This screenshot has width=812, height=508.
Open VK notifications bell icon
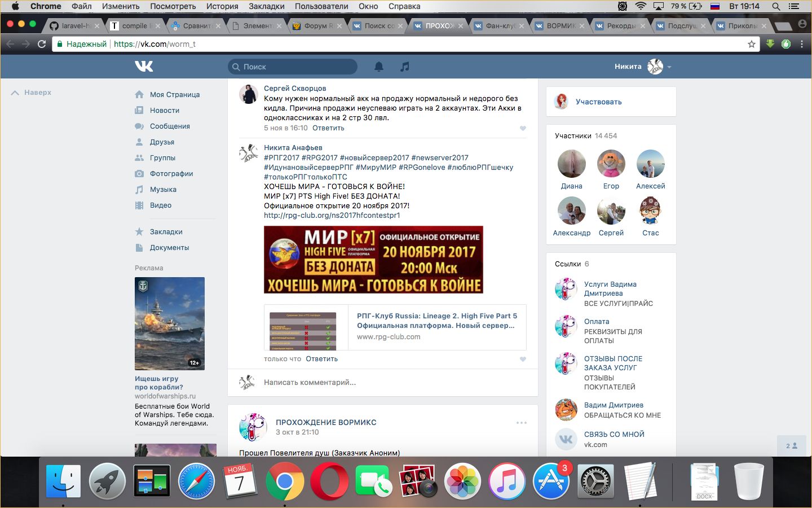pyautogui.click(x=379, y=67)
